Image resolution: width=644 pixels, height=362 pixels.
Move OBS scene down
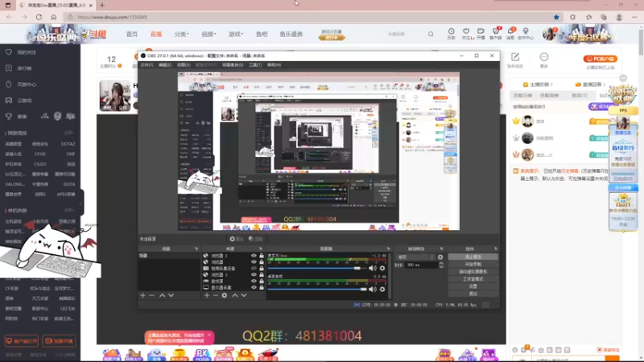pyautogui.click(x=171, y=295)
